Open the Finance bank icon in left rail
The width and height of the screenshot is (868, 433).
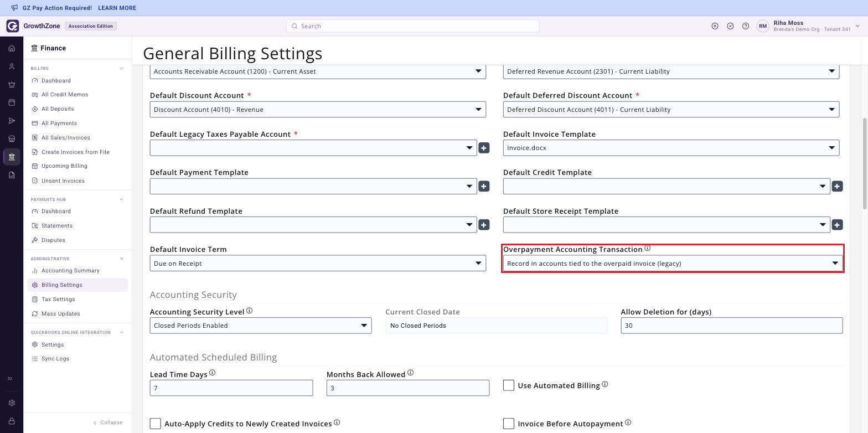pyautogui.click(x=12, y=157)
